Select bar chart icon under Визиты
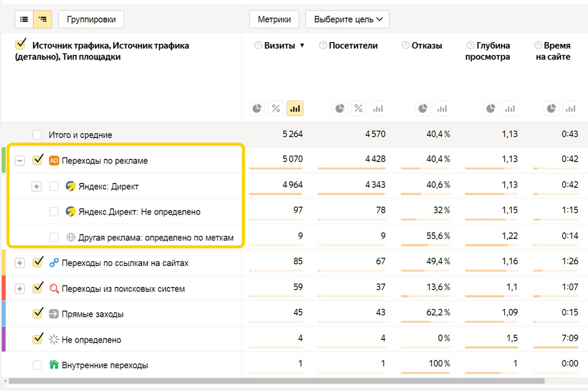The width and height of the screenshot is (588, 391). 295,108
